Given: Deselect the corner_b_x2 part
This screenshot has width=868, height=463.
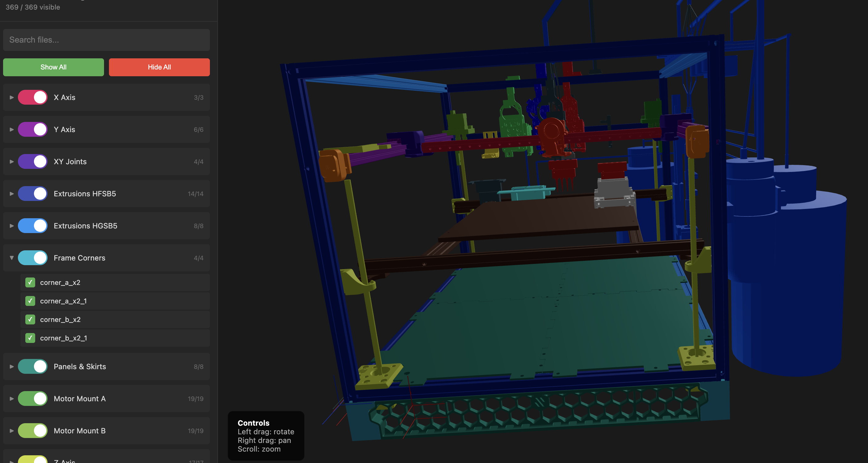Looking at the screenshot, I should (x=30, y=319).
